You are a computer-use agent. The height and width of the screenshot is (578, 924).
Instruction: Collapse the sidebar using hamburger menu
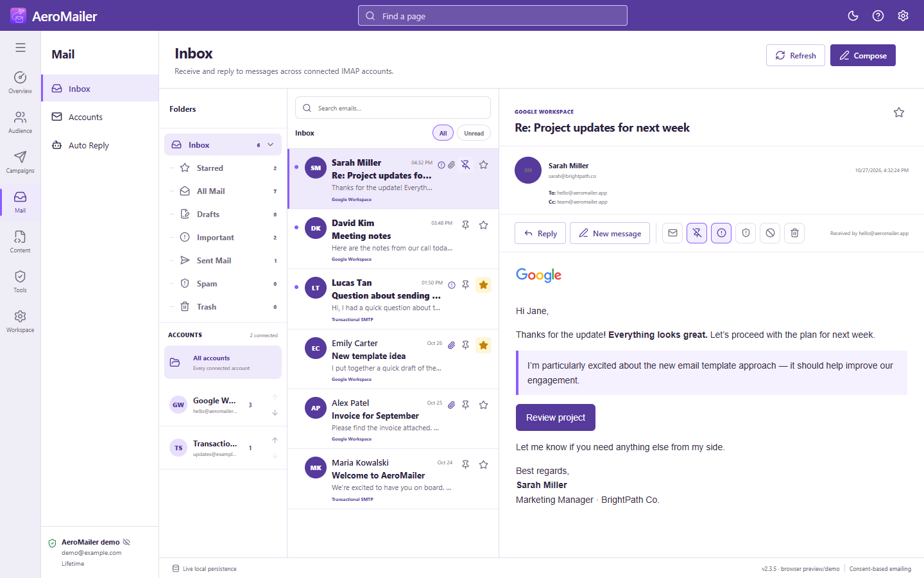click(x=21, y=48)
